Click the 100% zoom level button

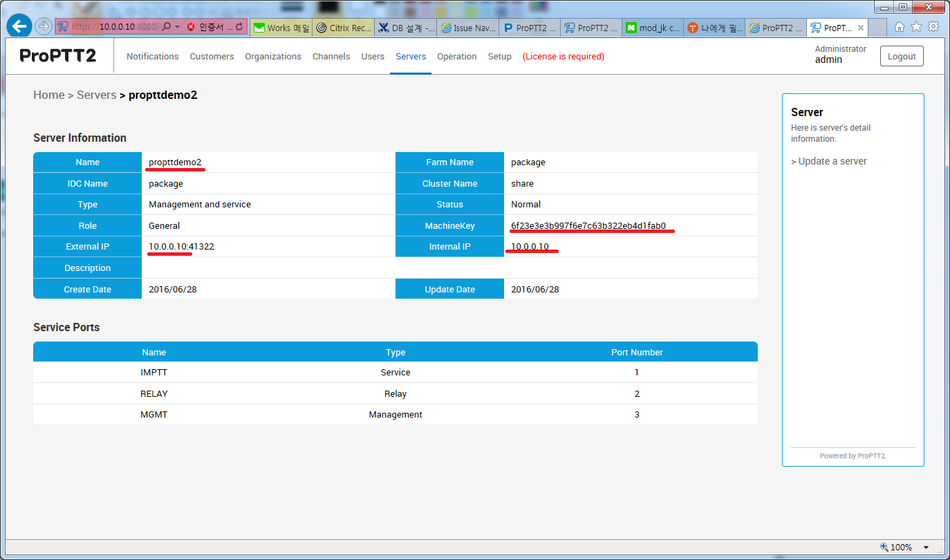pyautogui.click(x=896, y=548)
